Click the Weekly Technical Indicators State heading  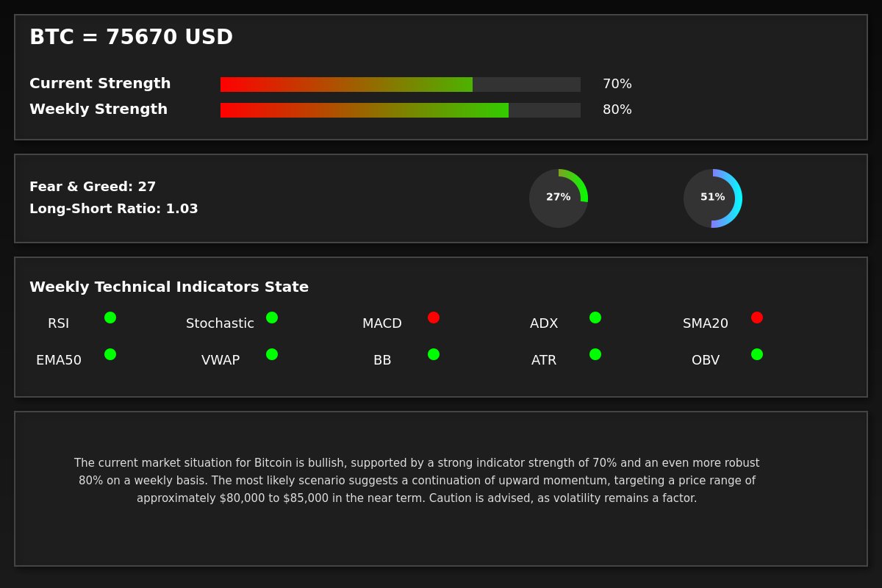pos(169,287)
